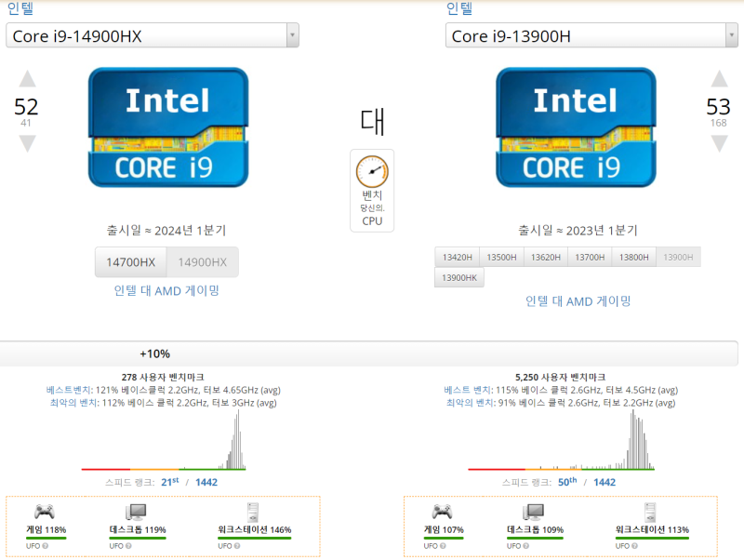Select the 13800H variant tab
Screen dimensions: 744x560
click(634, 258)
